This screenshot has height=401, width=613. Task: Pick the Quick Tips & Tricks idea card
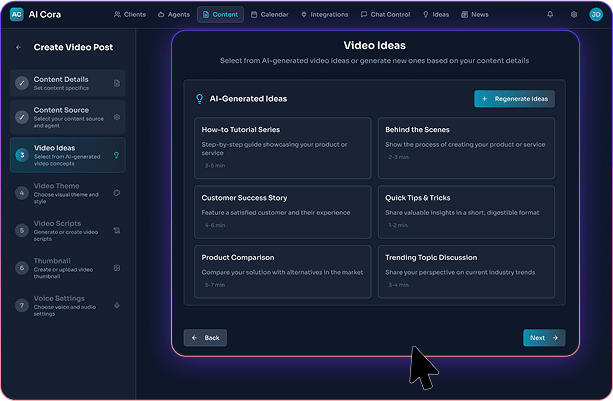466,209
